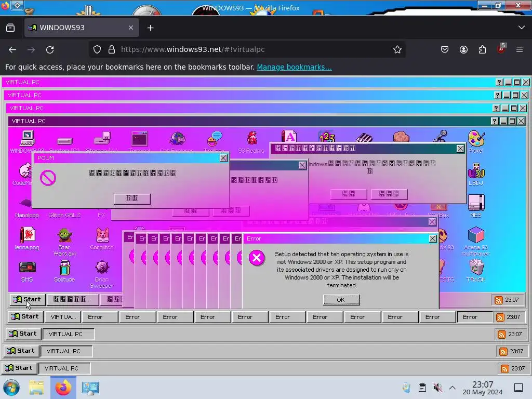Image resolution: width=532 pixels, height=399 pixels.
Task: Open the lenna.png image file
Action: coord(27,238)
